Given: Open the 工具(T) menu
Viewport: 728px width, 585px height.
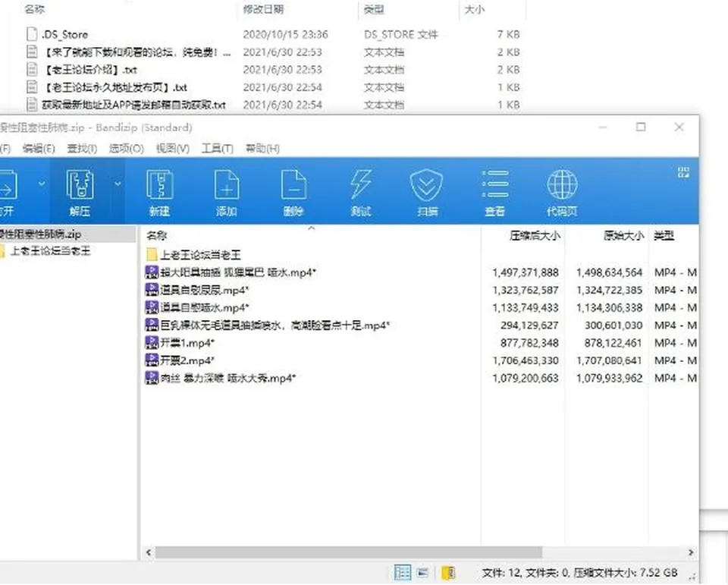Looking at the screenshot, I should coord(218,149).
